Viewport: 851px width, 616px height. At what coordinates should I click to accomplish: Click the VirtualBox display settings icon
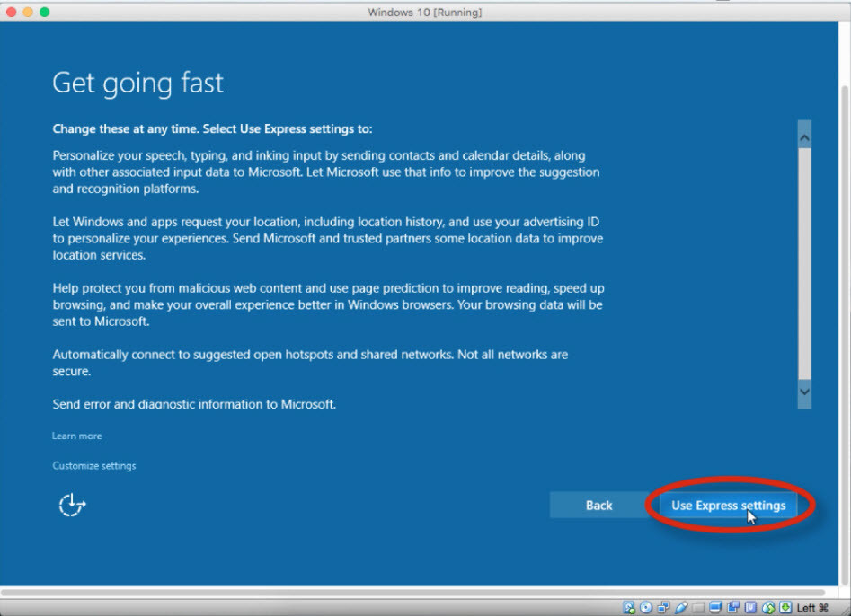point(715,607)
